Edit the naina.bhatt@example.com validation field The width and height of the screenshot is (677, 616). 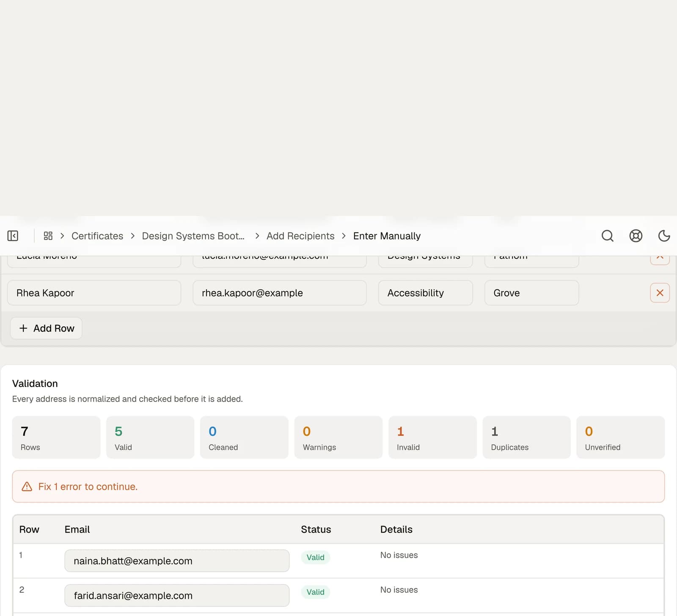pos(177,561)
